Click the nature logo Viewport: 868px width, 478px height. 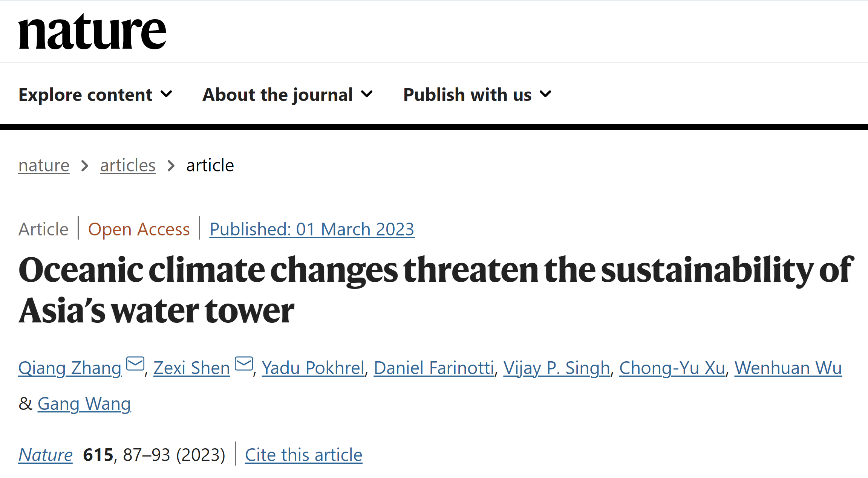[x=92, y=32]
